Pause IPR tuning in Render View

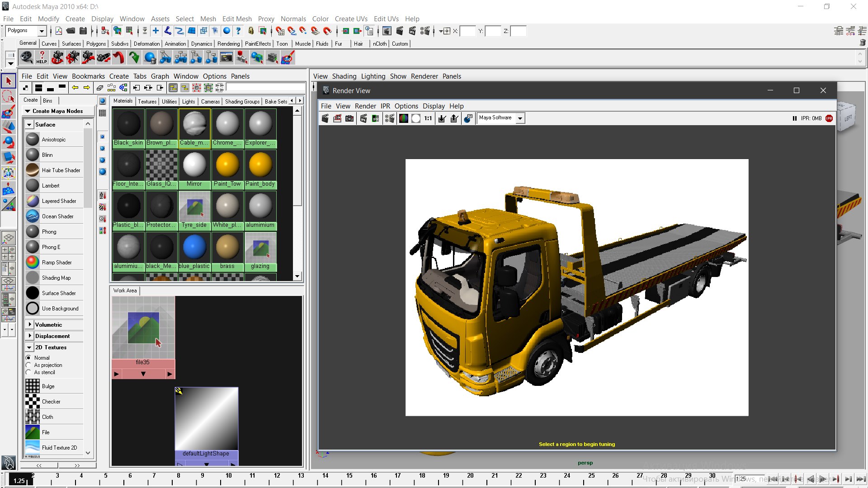794,118
